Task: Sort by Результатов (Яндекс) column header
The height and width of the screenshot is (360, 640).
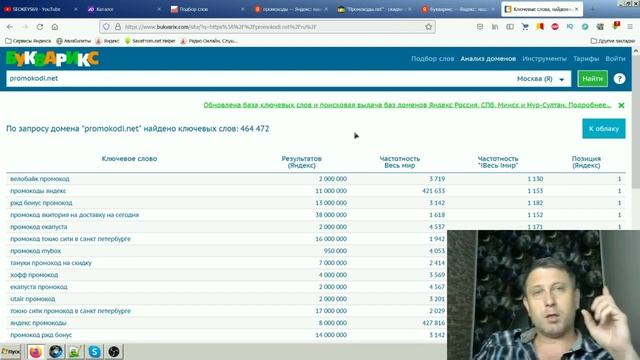Action: [301, 162]
